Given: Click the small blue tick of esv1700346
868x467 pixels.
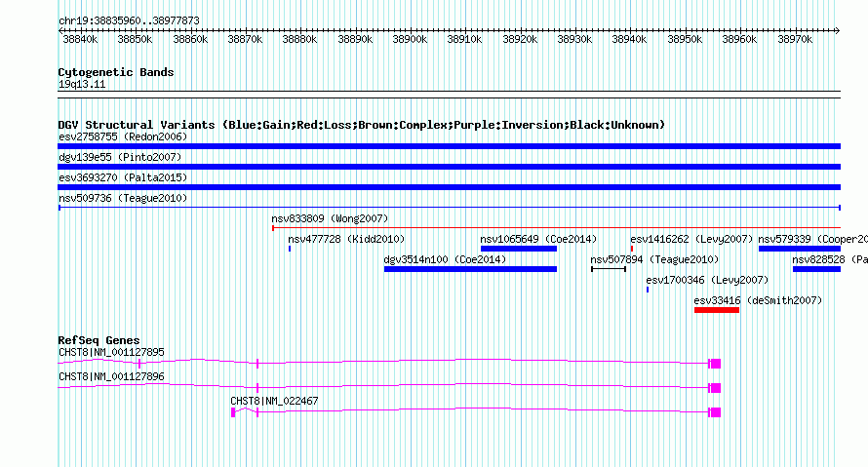Looking at the screenshot, I should pos(648,290).
